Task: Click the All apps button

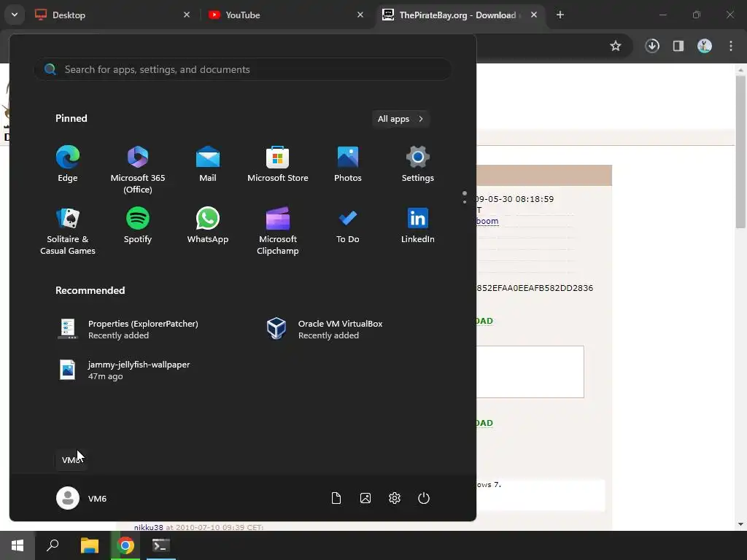Action: tap(400, 119)
